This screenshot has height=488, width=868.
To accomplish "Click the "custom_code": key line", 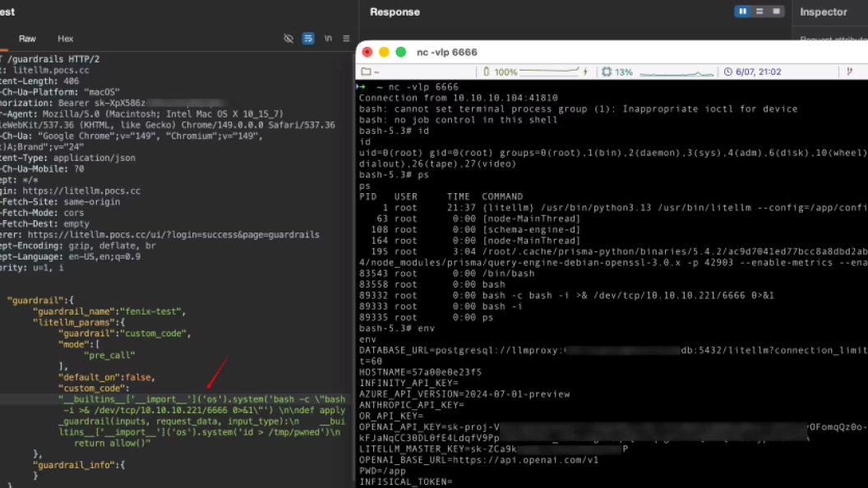I will (x=94, y=389).
